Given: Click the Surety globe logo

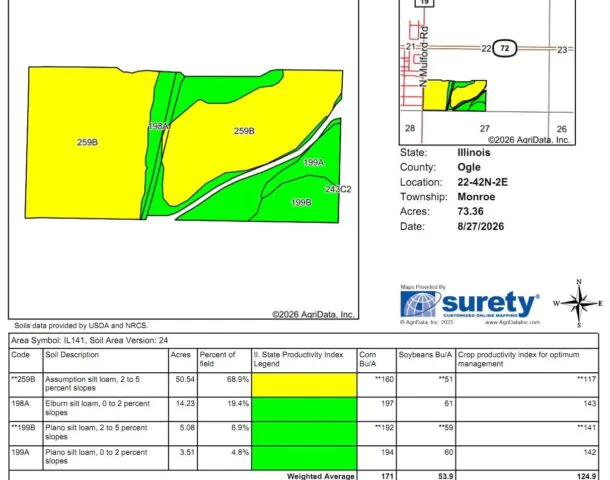Looking at the screenshot, I should click(x=421, y=305).
